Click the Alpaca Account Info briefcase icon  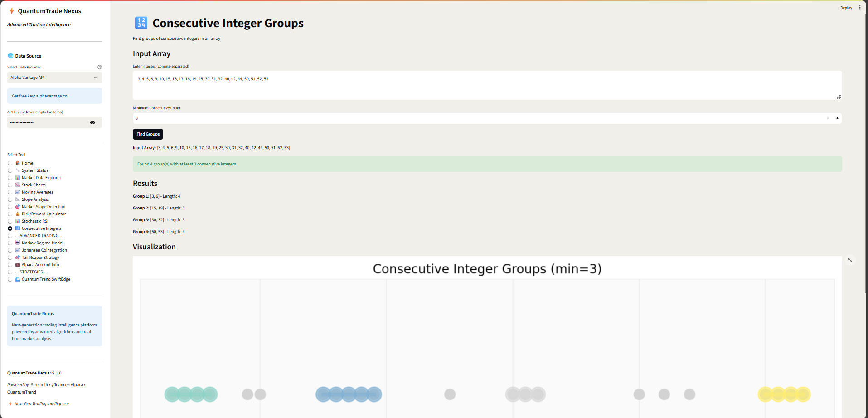(x=18, y=264)
